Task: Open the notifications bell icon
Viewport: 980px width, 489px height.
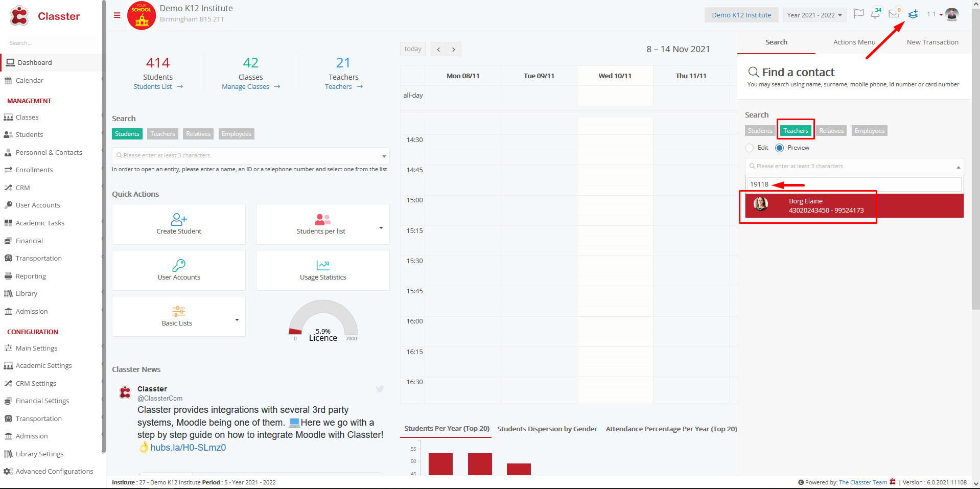Action: [x=875, y=14]
